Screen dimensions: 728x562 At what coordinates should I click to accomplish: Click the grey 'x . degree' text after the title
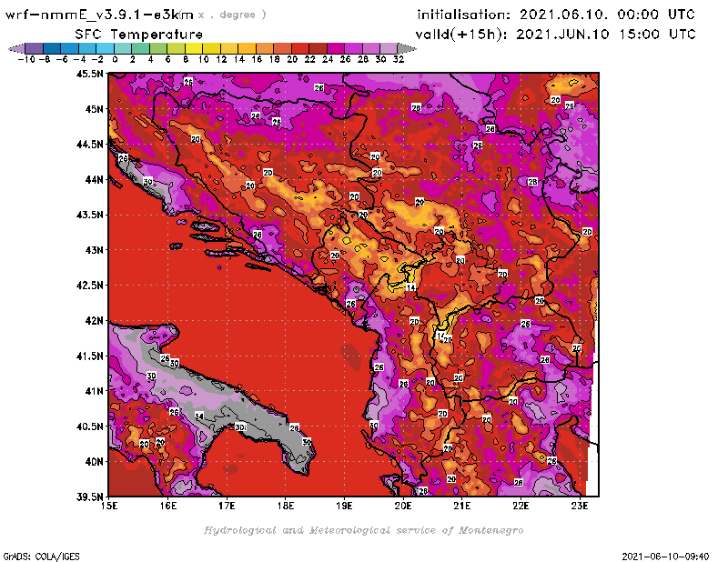[x=232, y=15]
